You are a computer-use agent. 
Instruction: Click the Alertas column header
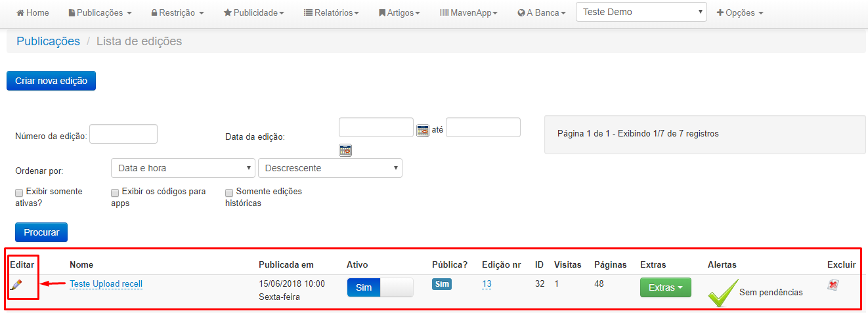[722, 264]
